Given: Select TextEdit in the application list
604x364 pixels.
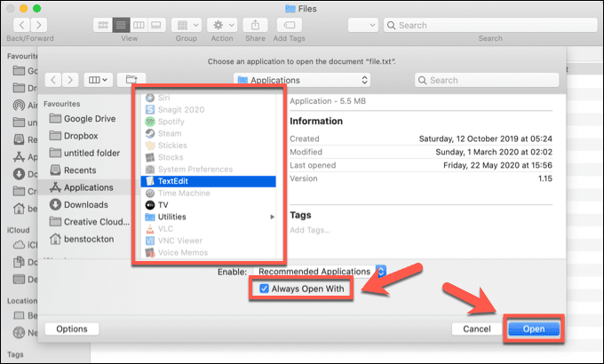Looking at the screenshot, I should [x=209, y=181].
